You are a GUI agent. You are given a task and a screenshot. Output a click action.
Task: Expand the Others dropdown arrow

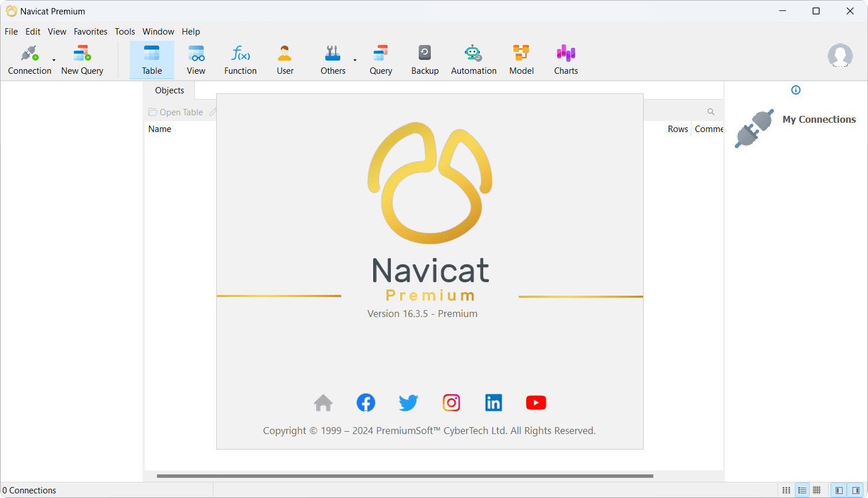coord(355,60)
